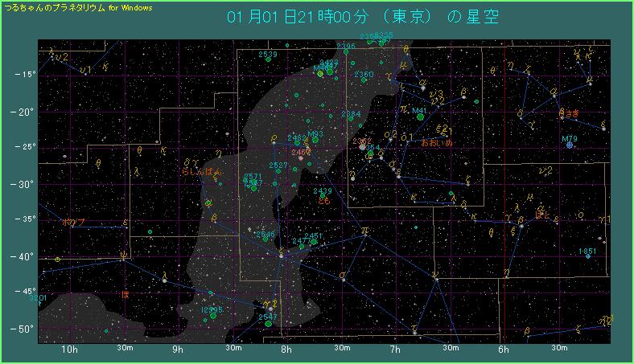Viewport: 634px width, 364px height.
Task: Click the つるちゃんのプラネタリウム program label
Action: 55,6
